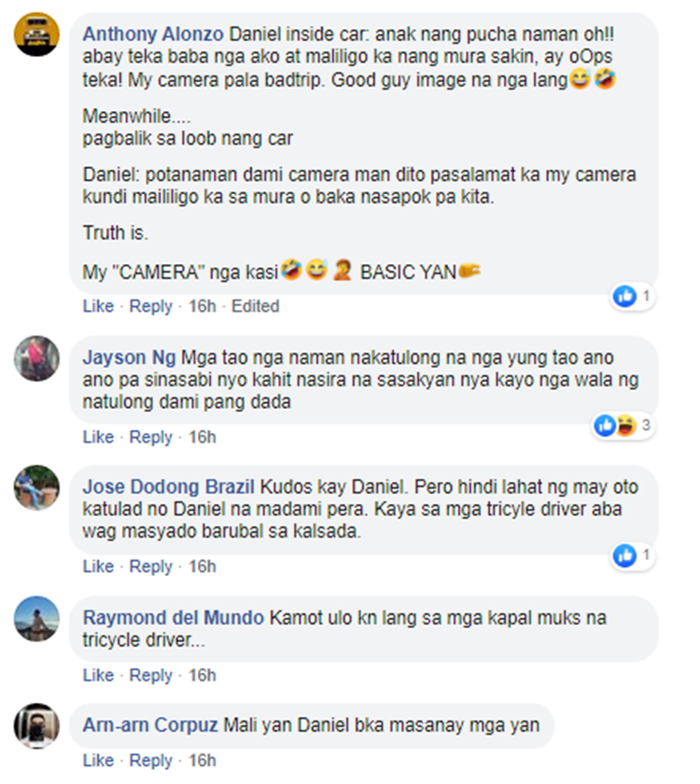View like reaction icon on Anthony Alonzo's comment
The image size is (700, 784).
pos(624,297)
